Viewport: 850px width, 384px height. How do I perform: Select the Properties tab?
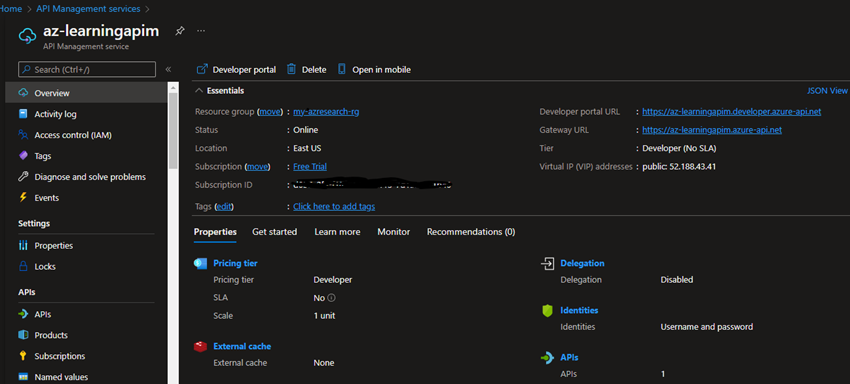pos(215,232)
